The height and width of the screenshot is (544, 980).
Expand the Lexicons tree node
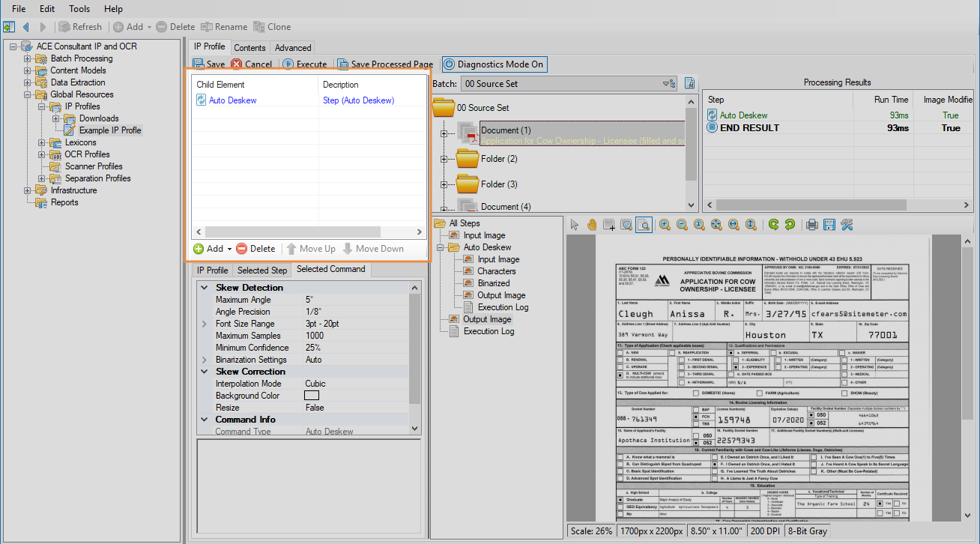click(40, 142)
